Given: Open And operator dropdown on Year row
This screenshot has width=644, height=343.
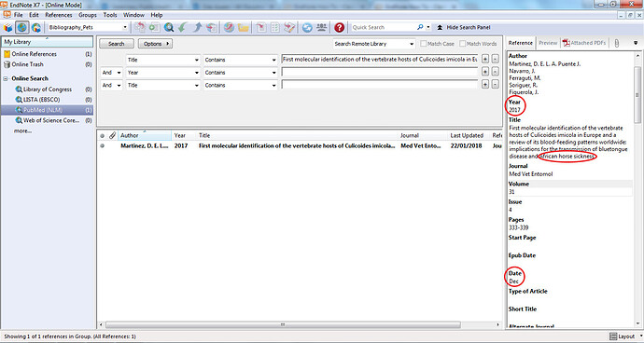Looking at the screenshot, I should pyautogui.click(x=119, y=73).
